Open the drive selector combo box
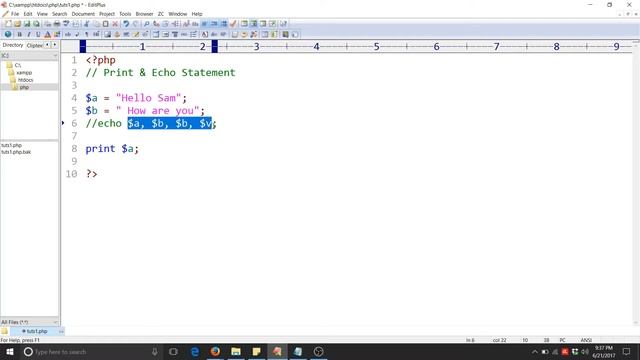Screen dimensions: 640x360 (29, 56)
